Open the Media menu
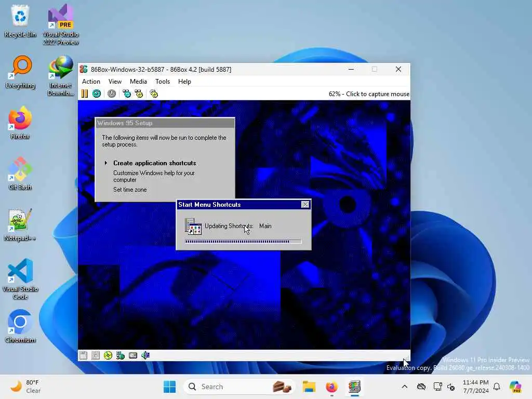Viewport: 532px width, 399px height. pyautogui.click(x=138, y=82)
